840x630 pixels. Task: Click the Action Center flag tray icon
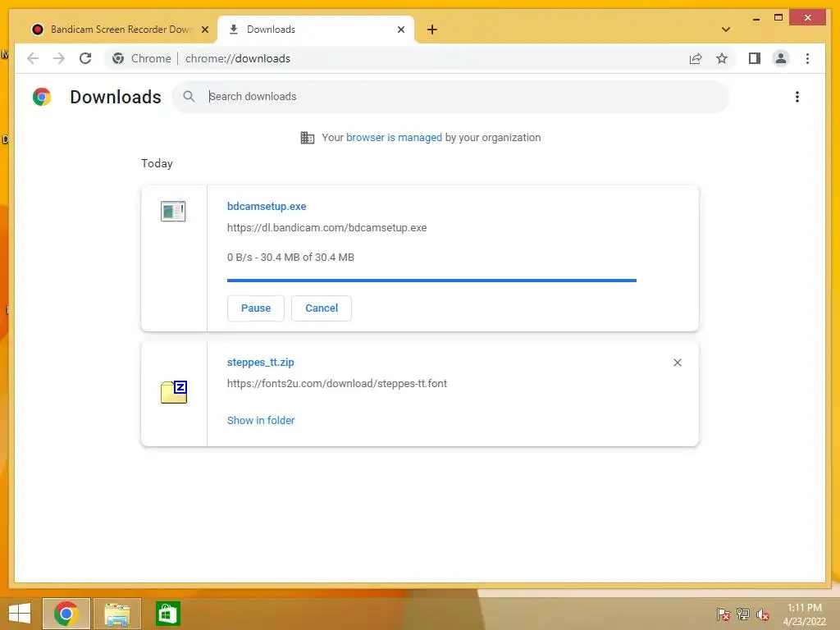[724, 614]
